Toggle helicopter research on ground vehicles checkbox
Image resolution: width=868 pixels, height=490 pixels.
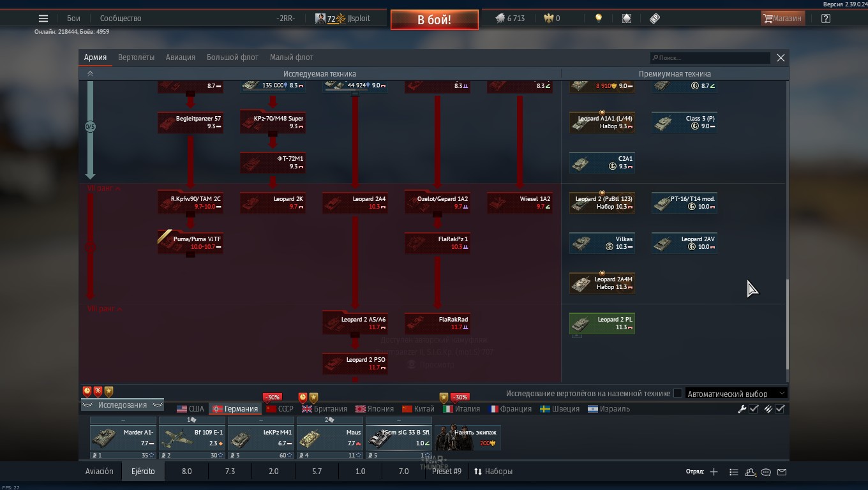[x=678, y=394]
